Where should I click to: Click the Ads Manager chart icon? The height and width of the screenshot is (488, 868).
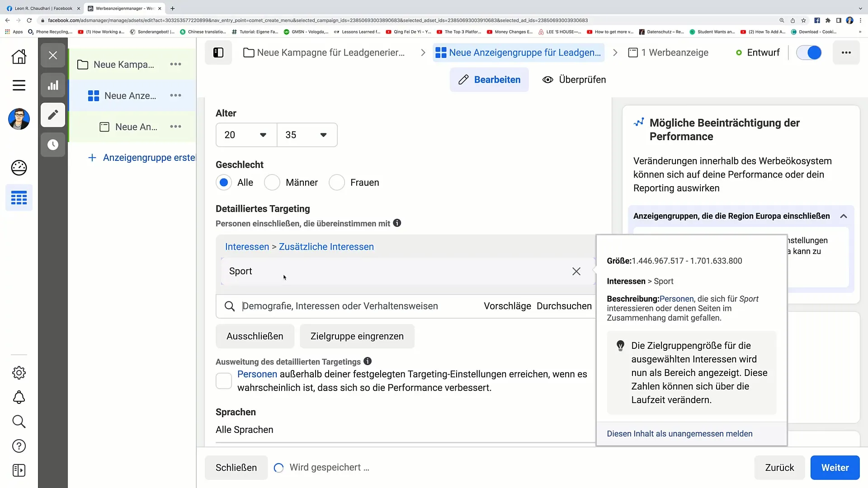click(53, 84)
